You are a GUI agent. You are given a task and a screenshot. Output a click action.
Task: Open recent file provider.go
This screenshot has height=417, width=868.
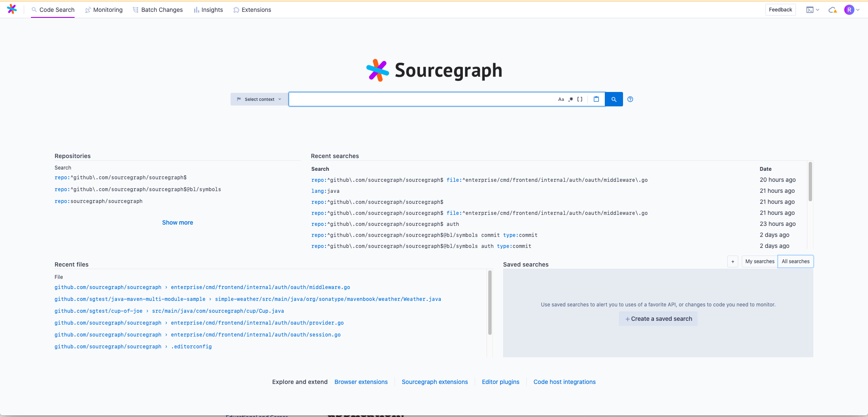tap(257, 323)
